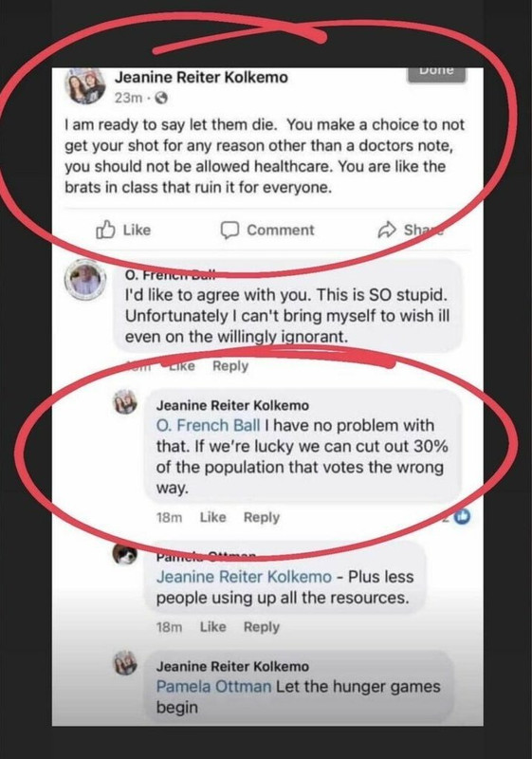Image resolution: width=532 pixels, height=759 pixels.
Task: Open Pamela Ottman's avatar picture
Action: coord(125,553)
